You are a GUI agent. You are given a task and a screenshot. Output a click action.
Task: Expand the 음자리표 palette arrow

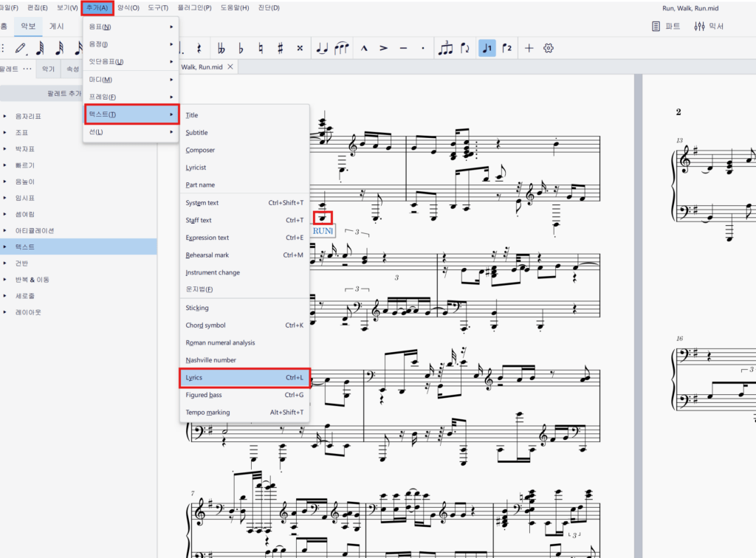(5, 116)
